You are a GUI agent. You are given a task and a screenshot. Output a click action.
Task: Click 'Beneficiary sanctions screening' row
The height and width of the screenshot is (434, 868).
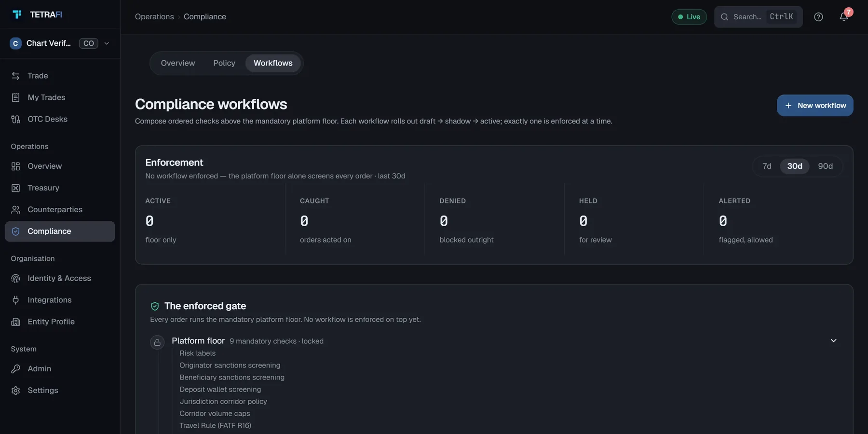tap(232, 378)
